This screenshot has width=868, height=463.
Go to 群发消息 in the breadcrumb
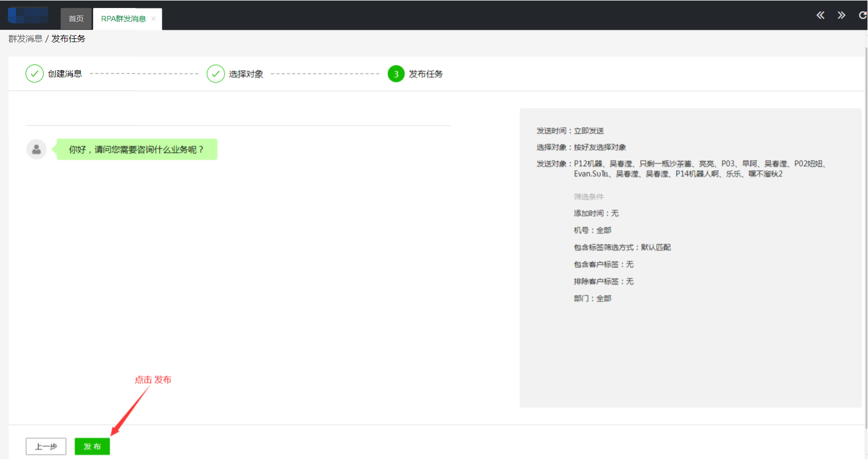(25, 39)
